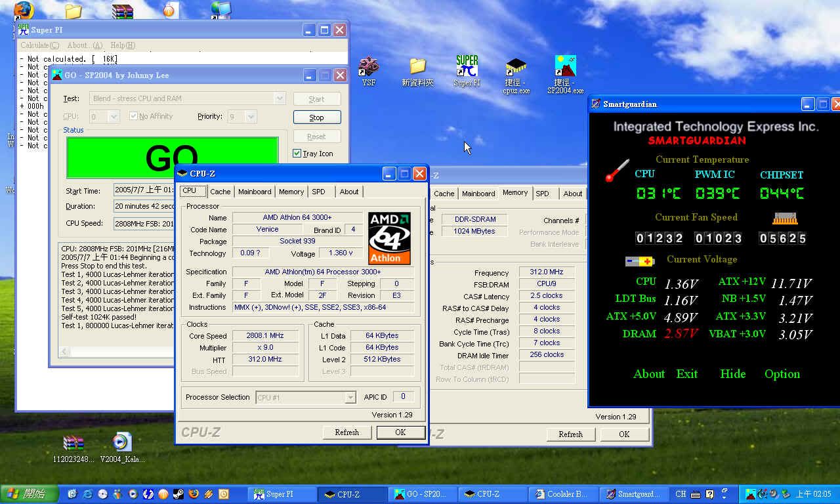Click the AMD Athlon 64 logo in CPU-Z
Screen dimensions: 840x504
click(x=390, y=238)
